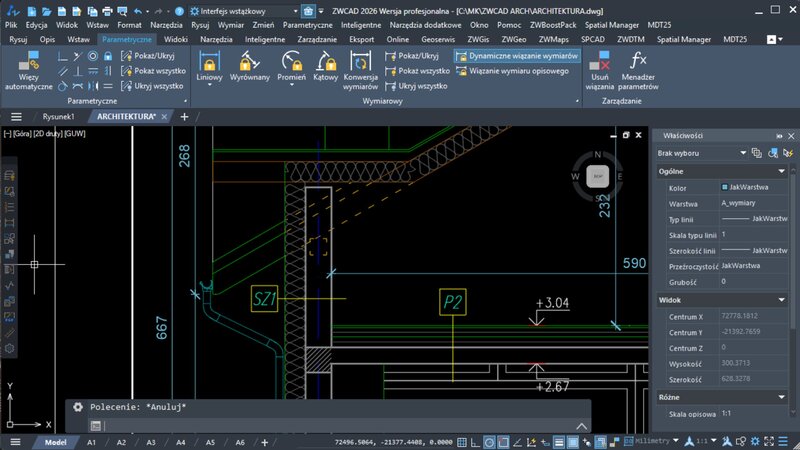
Task: Toggle the PICKADD selection icon in Właściwości
Action: [x=757, y=153]
